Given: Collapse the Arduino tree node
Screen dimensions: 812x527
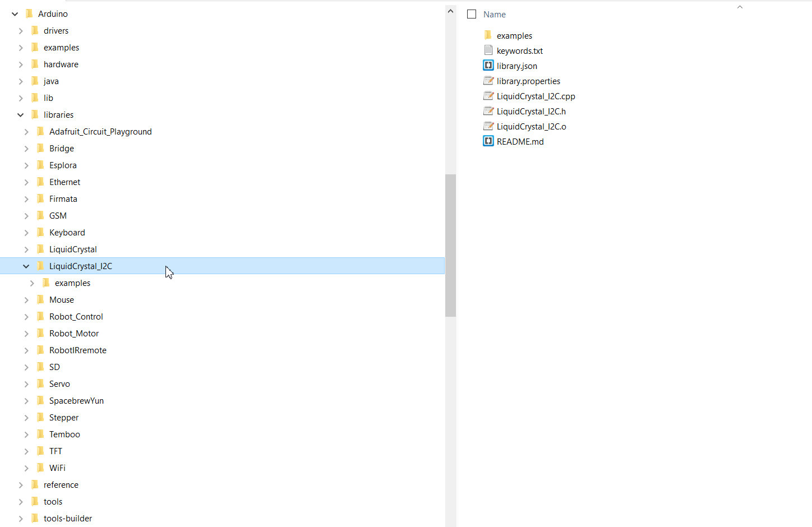Looking at the screenshot, I should [x=15, y=14].
